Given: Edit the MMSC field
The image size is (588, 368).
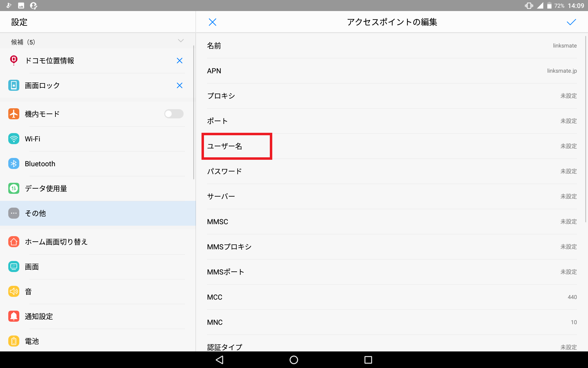Looking at the screenshot, I should click(x=392, y=222).
